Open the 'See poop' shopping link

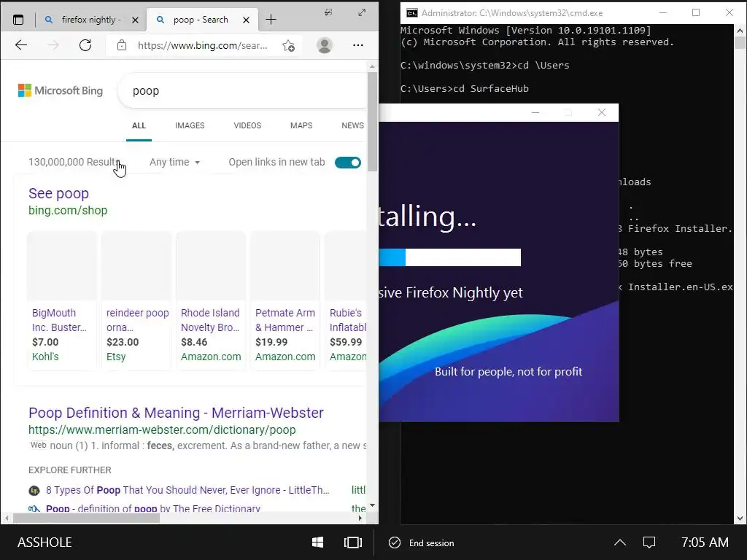[x=58, y=193]
